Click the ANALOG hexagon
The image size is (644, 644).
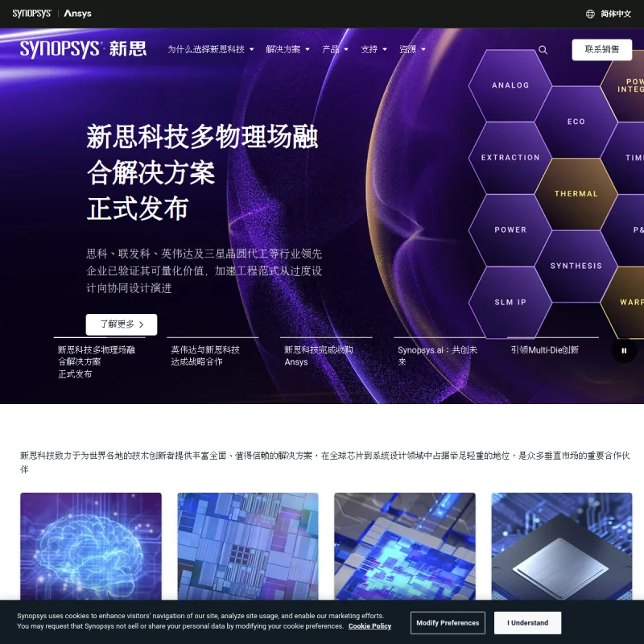(510, 85)
